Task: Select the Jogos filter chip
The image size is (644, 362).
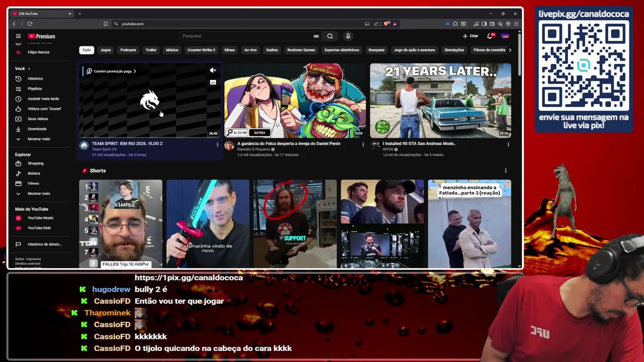Action: [x=106, y=50]
